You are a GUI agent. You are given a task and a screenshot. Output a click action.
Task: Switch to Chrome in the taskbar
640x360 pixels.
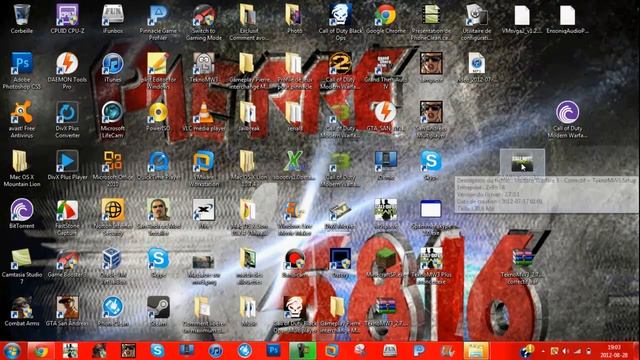41,351
